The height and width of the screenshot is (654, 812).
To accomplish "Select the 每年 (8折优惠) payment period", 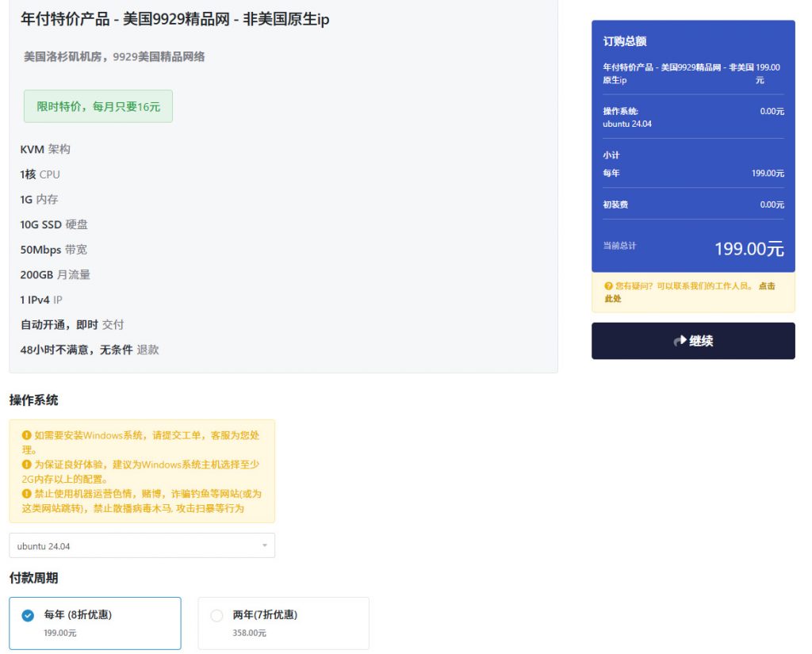I will click(x=95, y=622).
